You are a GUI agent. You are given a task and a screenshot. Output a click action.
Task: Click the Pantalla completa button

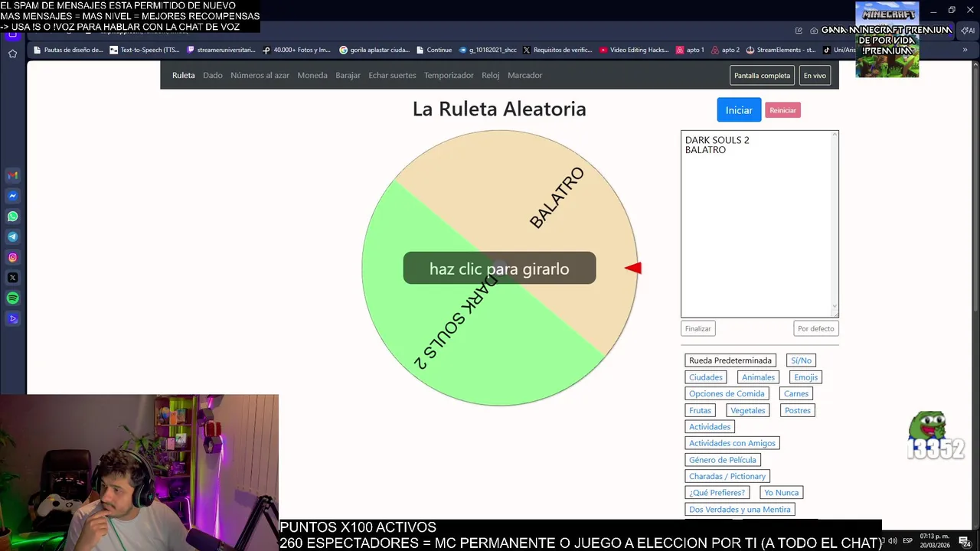pyautogui.click(x=762, y=75)
